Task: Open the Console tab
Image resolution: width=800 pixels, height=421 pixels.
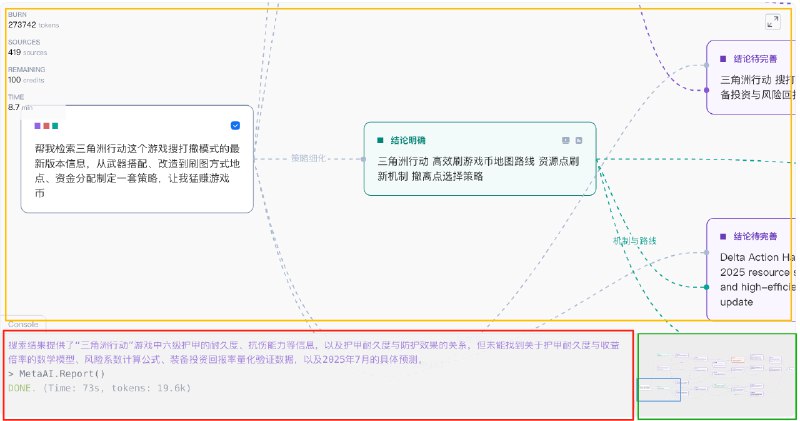Action: (23, 324)
